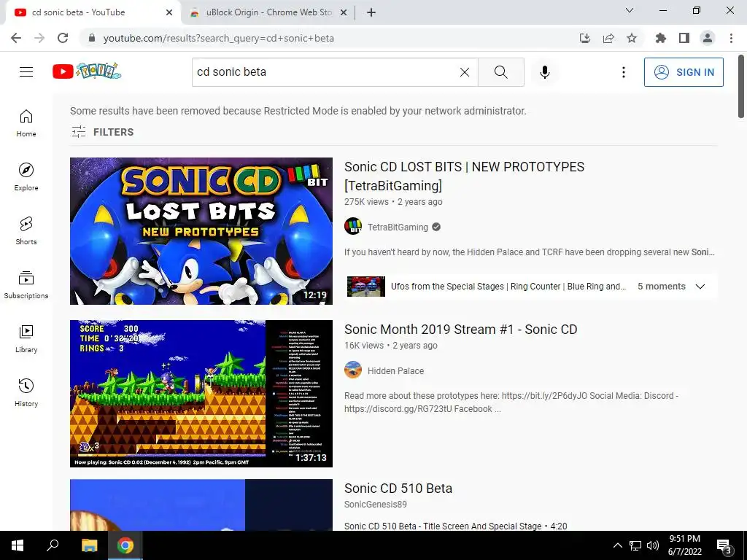Screen dimensions: 747x560
Task: Open Explore in the sidebar
Action: tap(26, 176)
